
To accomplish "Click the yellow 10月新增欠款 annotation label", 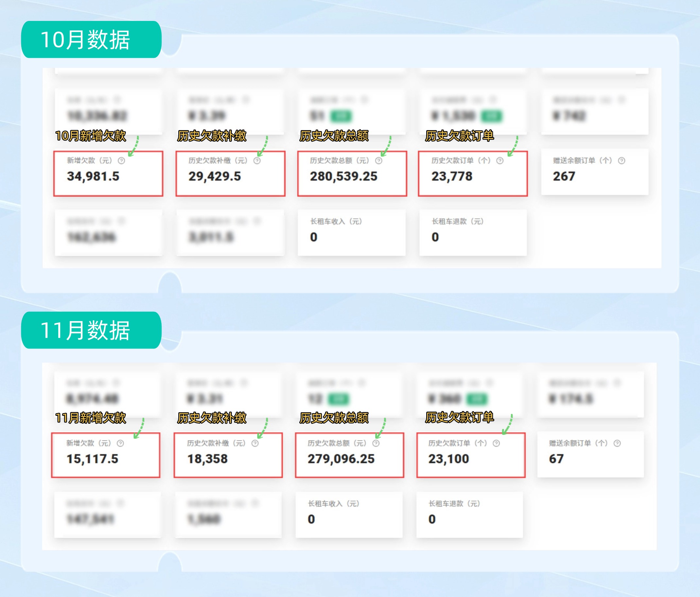I will pos(91,136).
